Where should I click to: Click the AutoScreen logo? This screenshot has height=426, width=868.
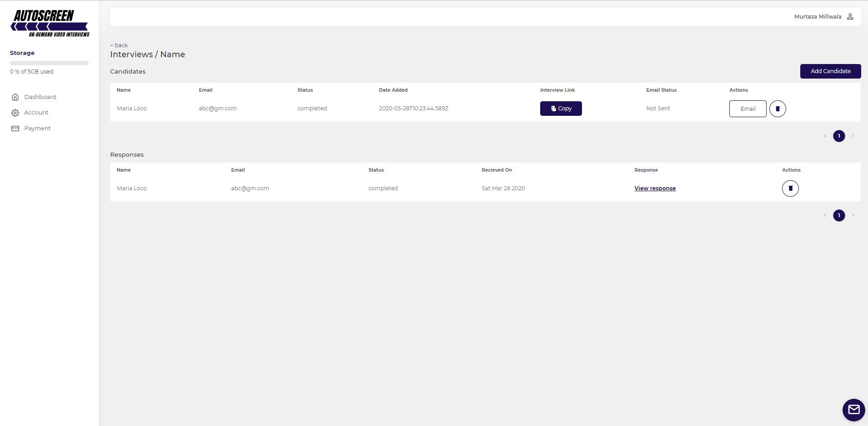pos(50,23)
